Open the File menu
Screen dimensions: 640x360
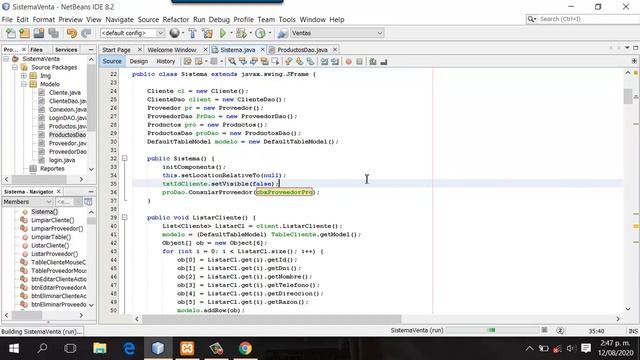pyautogui.click(x=7, y=20)
